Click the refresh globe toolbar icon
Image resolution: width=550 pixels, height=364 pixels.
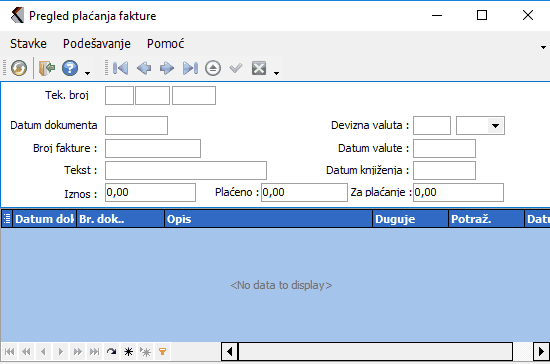(x=19, y=68)
